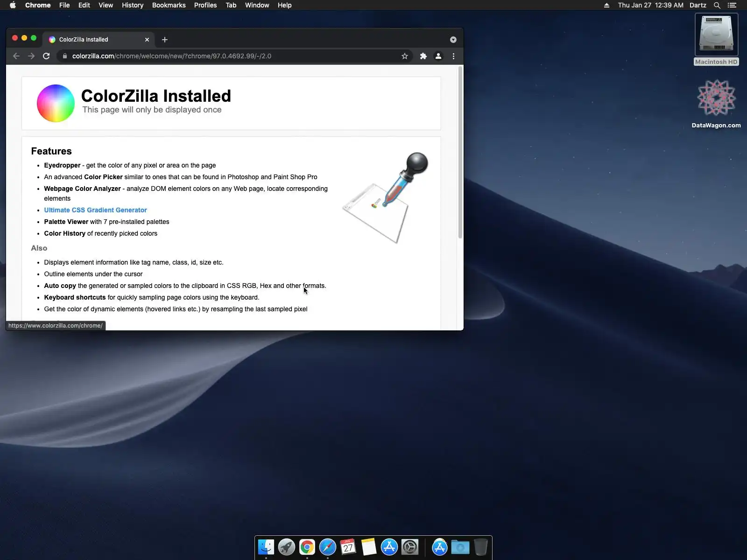This screenshot has width=747, height=560.
Task: Expand the tab search dropdown
Action: pos(453,40)
